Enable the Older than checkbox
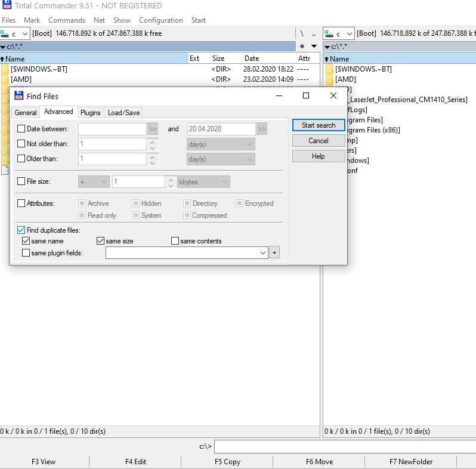The image size is (476, 469). [x=21, y=159]
